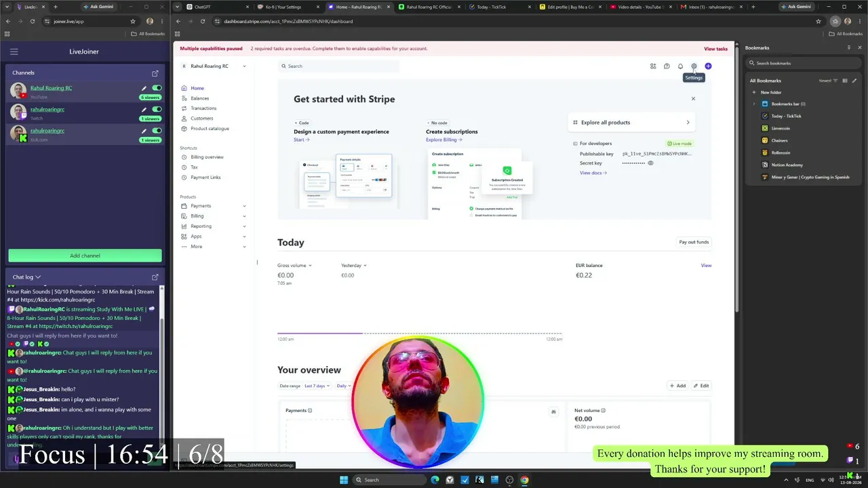The height and width of the screenshot is (488, 868).
Task: Close the Get started with Stripe banner
Action: 693,99
